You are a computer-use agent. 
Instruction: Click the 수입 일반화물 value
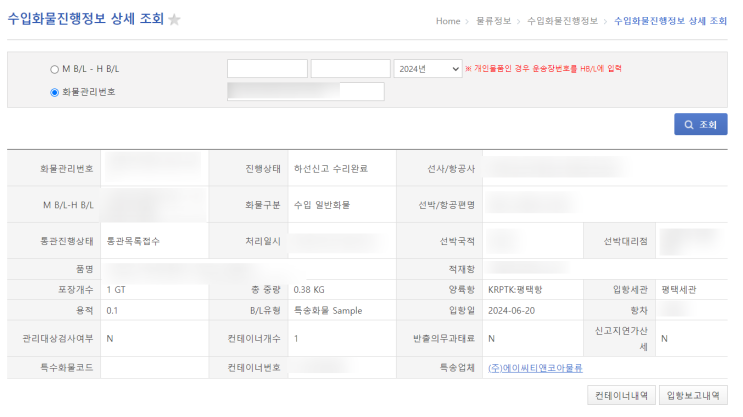click(322, 205)
